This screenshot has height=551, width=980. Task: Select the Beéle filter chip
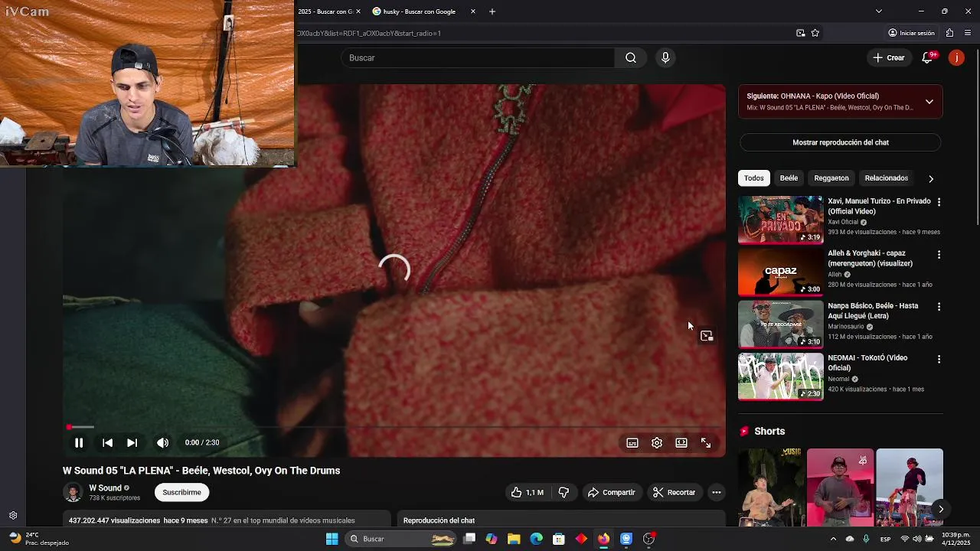coord(789,178)
